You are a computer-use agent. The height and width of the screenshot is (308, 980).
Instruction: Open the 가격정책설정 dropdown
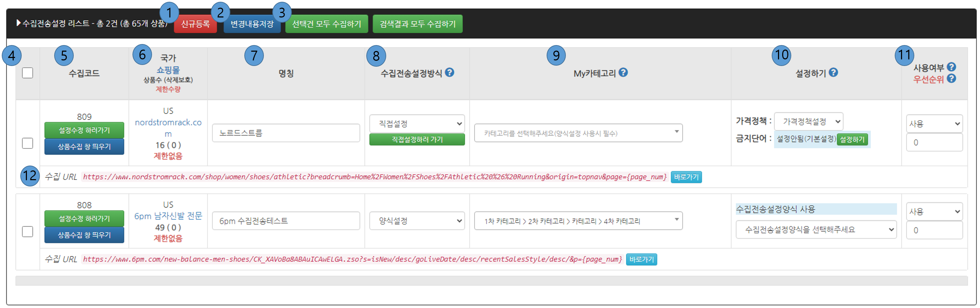(808, 122)
